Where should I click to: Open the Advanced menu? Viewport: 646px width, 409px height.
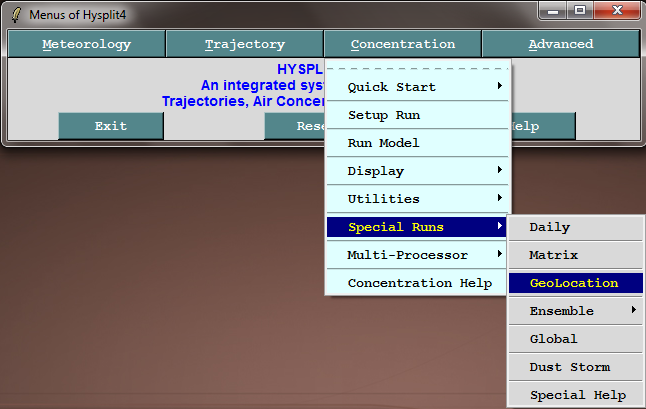point(561,44)
